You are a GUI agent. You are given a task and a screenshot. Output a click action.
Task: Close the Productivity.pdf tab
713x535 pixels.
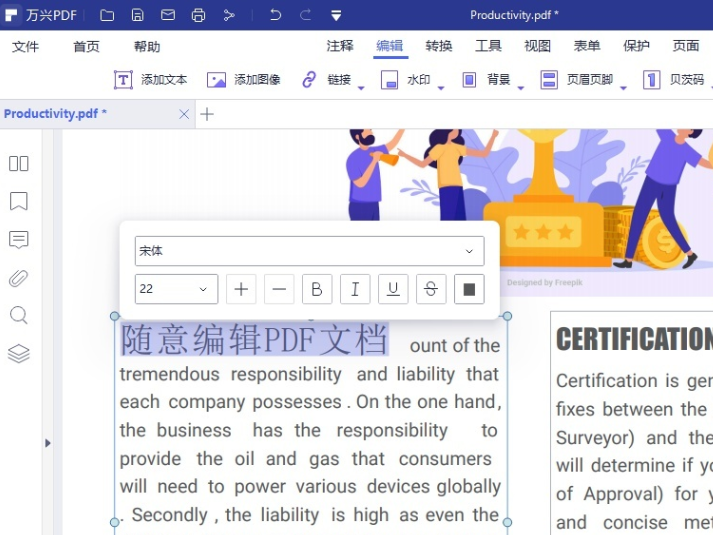(x=184, y=114)
